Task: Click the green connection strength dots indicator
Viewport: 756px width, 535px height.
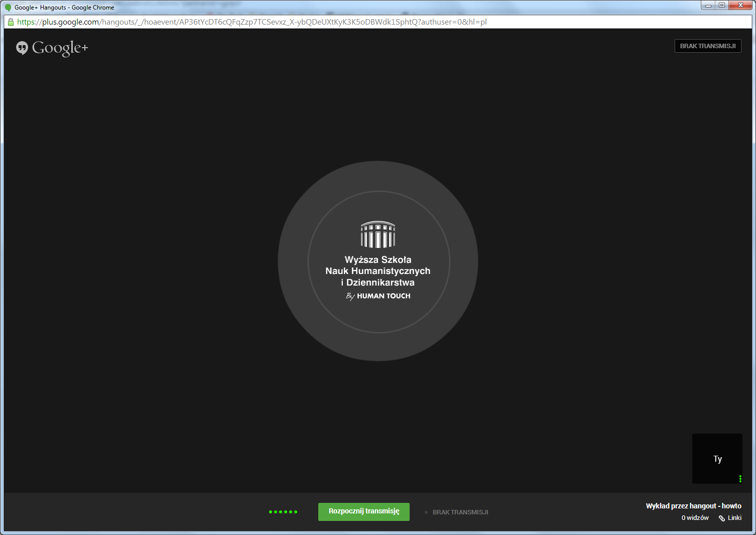Action: click(x=283, y=512)
